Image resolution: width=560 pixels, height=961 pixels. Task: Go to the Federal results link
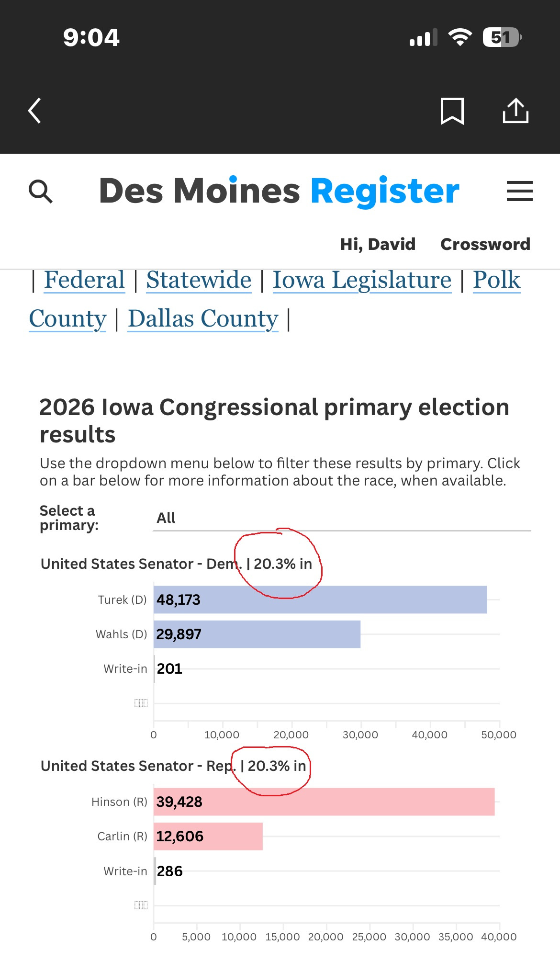(x=84, y=280)
